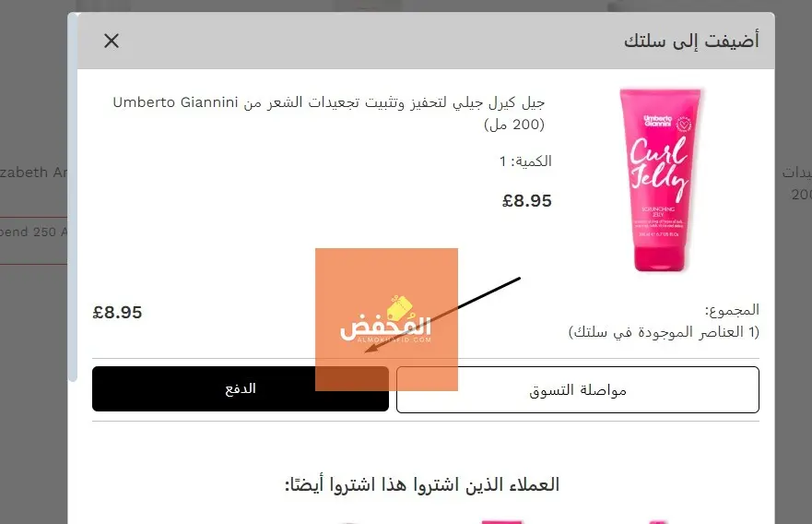Click the ALMOKHAFID.COM text below the logo
Image resolution: width=812 pixels, height=524 pixels.
[x=394, y=339]
